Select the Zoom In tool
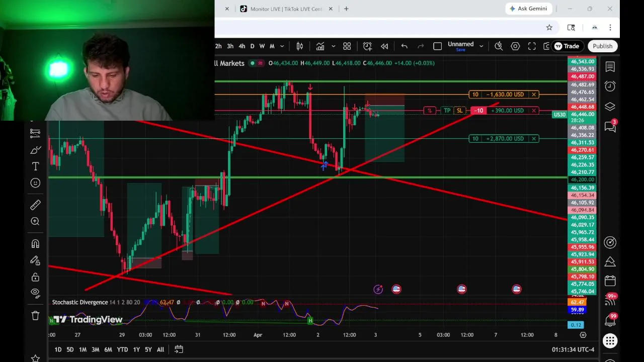This screenshot has height=362, width=644. pyautogui.click(x=35, y=221)
